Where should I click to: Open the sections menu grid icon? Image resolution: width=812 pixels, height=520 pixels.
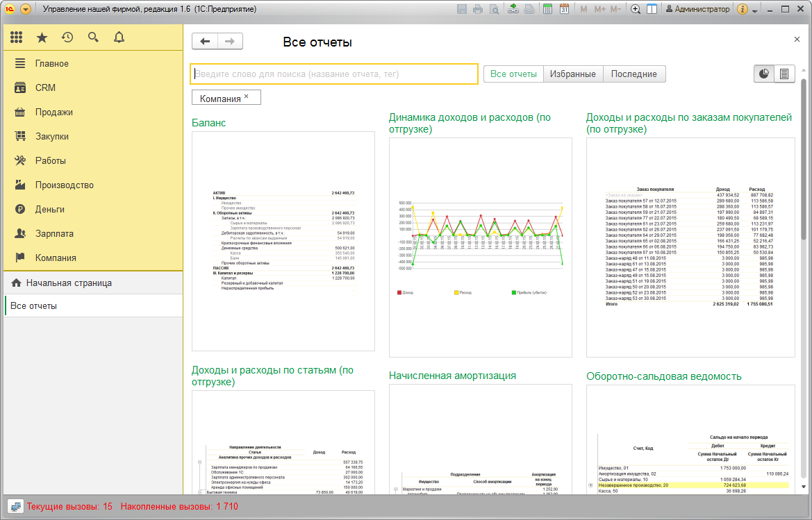pyautogui.click(x=17, y=37)
